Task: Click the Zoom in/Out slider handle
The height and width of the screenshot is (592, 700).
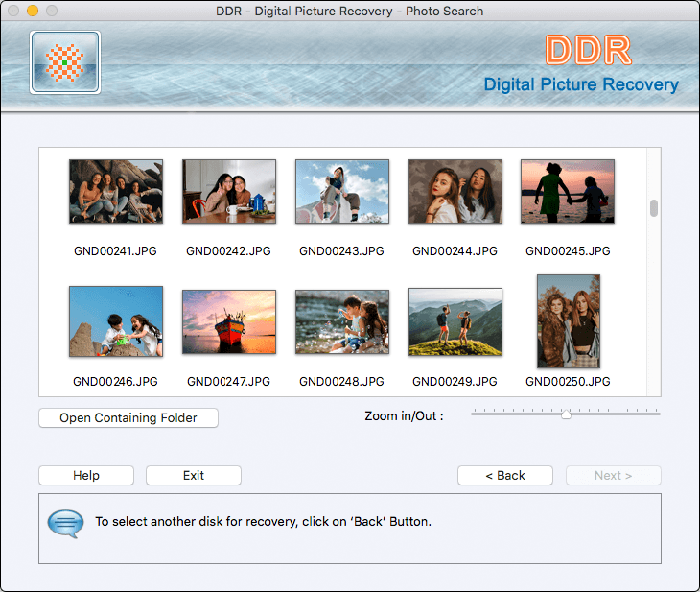Action: click(566, 414)
